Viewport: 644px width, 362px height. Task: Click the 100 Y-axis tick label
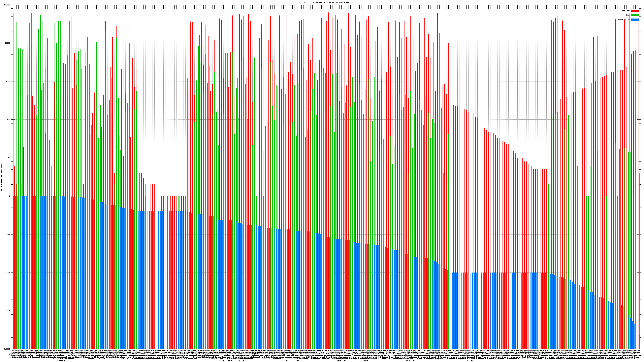coord(8,120)
